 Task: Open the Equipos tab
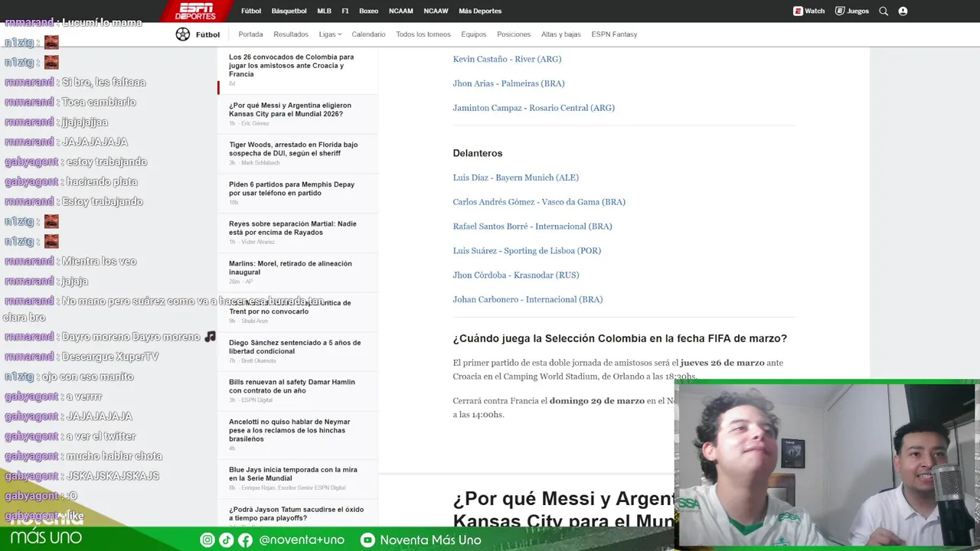pyautogui.click(x=474, y=34)
